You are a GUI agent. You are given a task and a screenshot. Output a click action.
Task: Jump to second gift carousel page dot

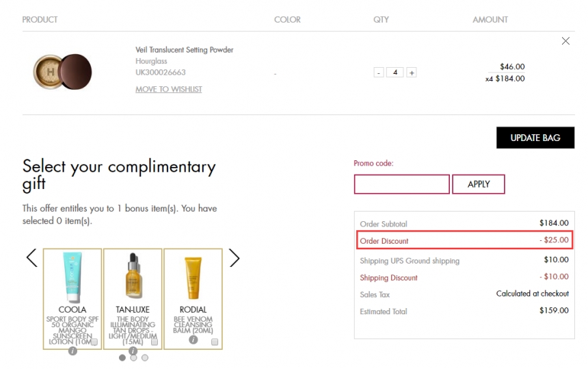[x=133, y=357]
